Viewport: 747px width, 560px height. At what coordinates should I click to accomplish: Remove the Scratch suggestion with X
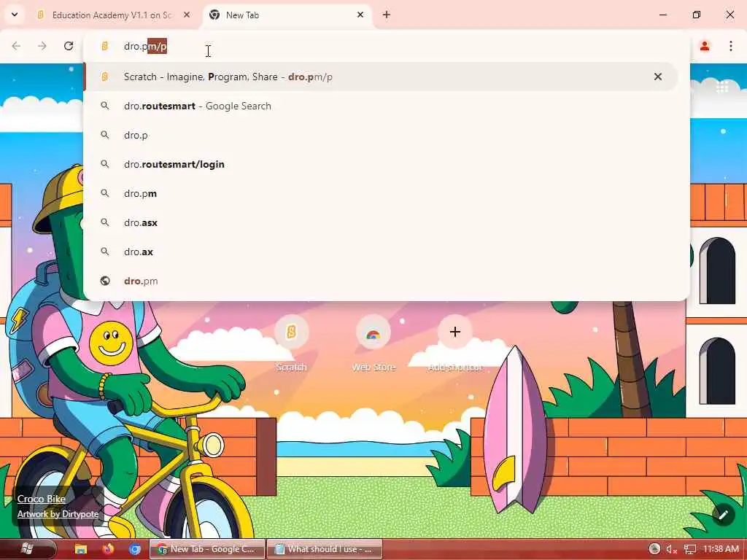click(x=658, y=77)
